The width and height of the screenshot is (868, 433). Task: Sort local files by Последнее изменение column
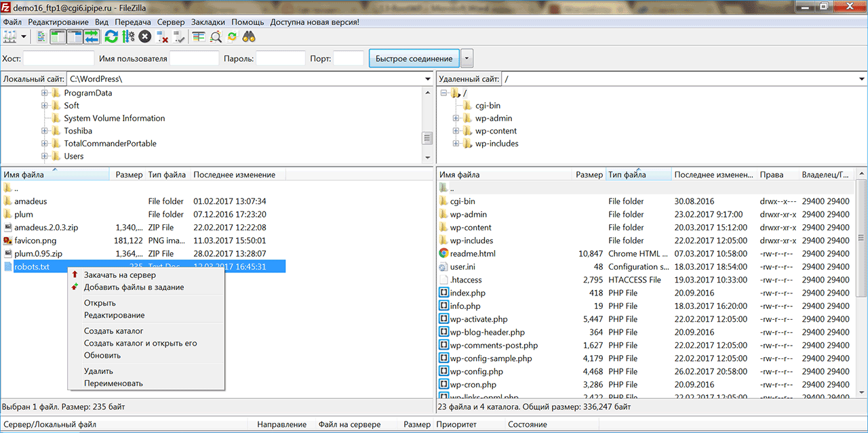click(x=238, y=175)
